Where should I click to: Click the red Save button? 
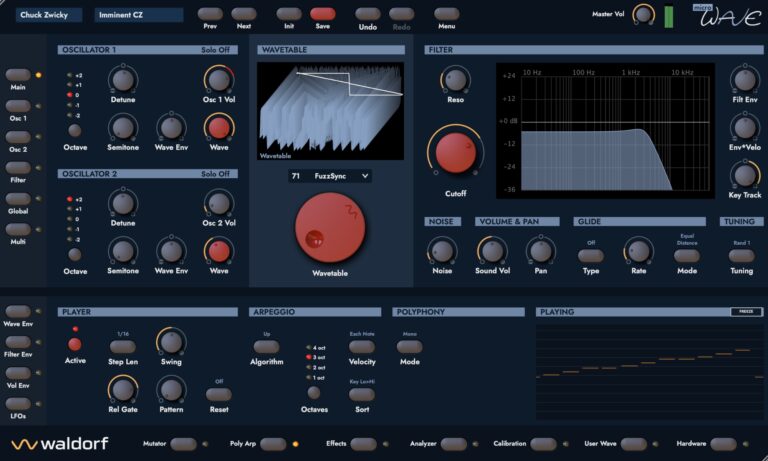323,14
